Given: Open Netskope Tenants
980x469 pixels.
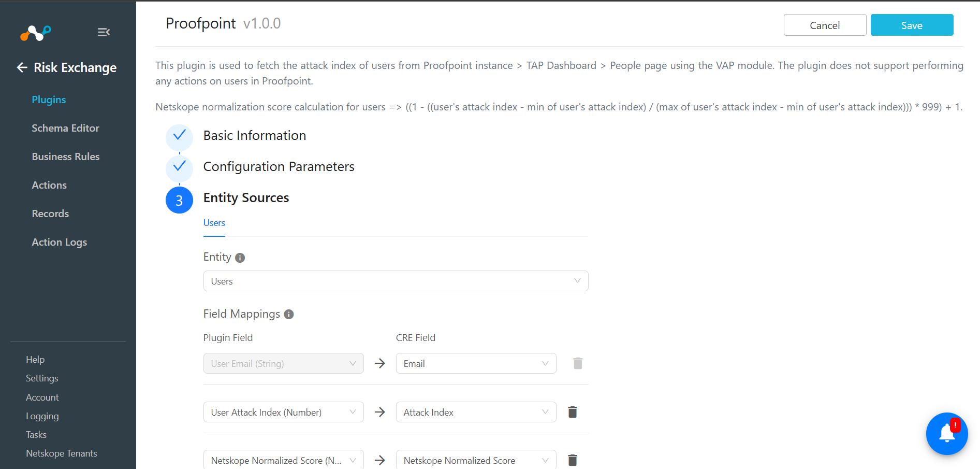Looking at the screenshot, I should [x=62, y=453].
